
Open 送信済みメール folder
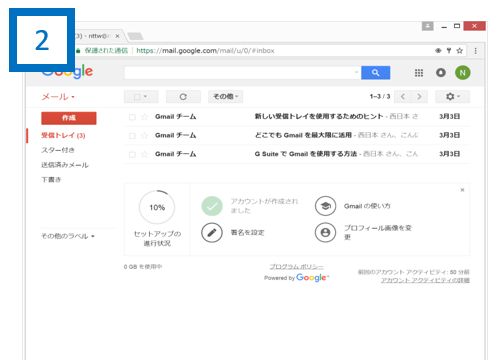[x=65, y=165]
